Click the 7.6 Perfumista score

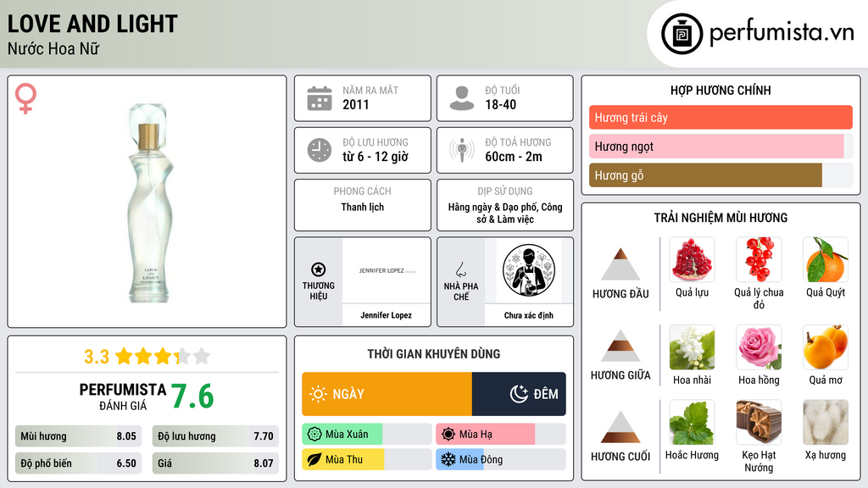coord(192,396)
